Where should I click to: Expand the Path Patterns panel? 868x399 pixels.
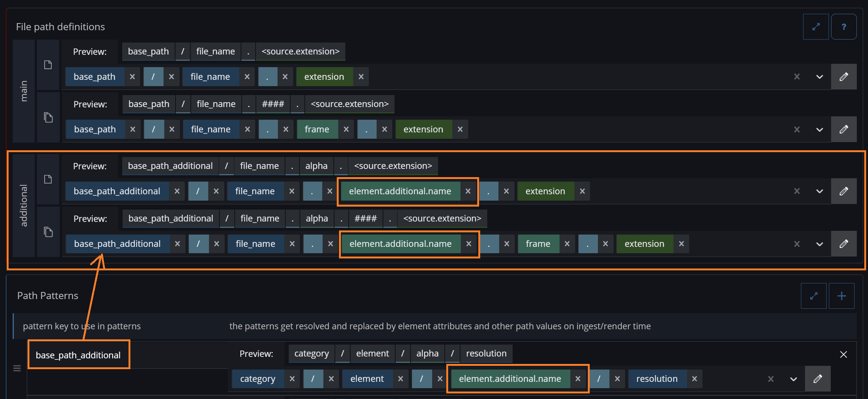814,296
